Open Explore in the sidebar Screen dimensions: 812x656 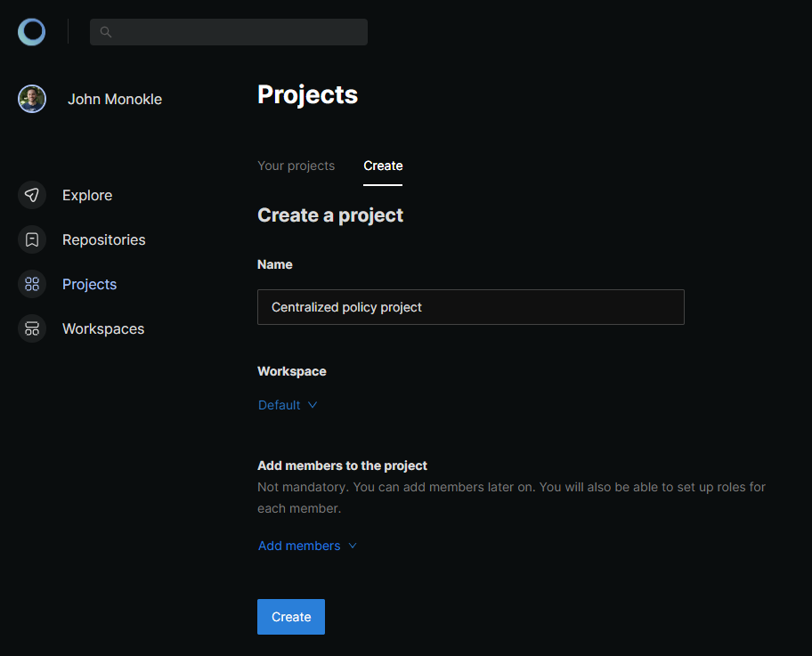pos(87,195)
